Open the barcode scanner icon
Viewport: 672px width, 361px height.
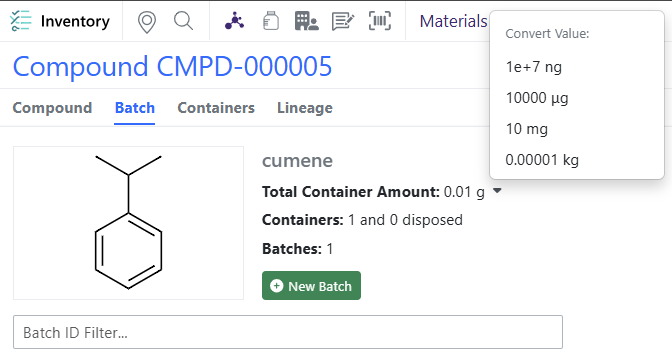380,21
